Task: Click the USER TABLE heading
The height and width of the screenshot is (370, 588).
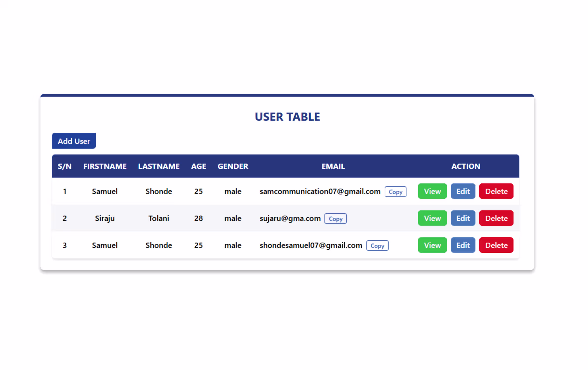Action: pos(287,117)
